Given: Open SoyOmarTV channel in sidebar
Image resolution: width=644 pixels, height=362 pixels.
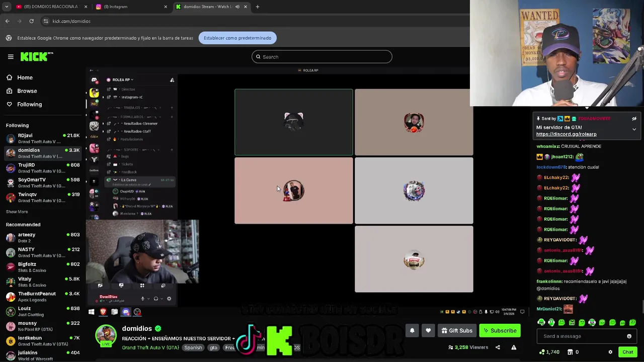Looking at the screenshot, I should [43, 183].
